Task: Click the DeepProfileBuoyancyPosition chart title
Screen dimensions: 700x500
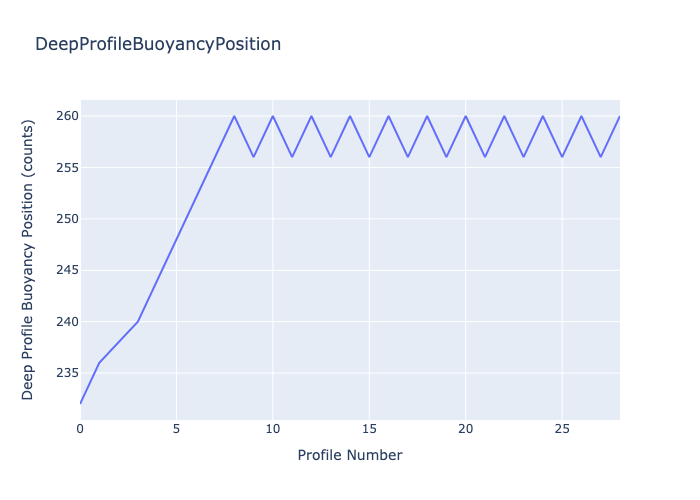Action: coord(158,44)
